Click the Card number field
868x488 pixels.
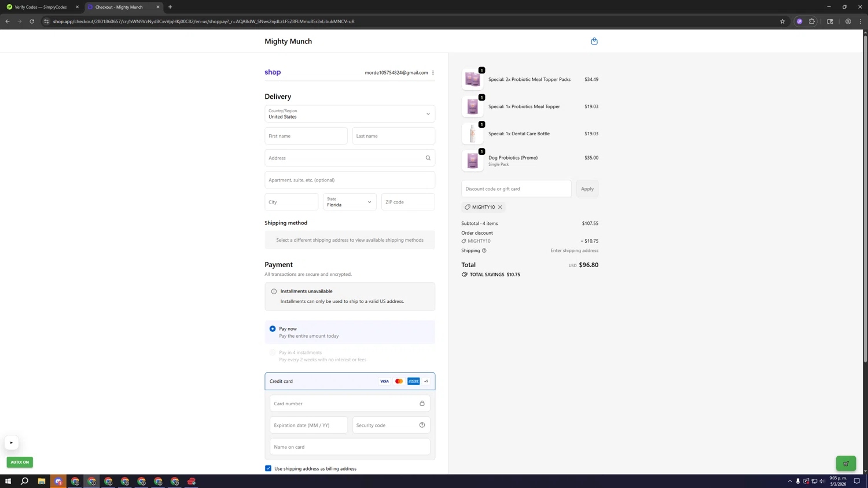click(344, 404)
